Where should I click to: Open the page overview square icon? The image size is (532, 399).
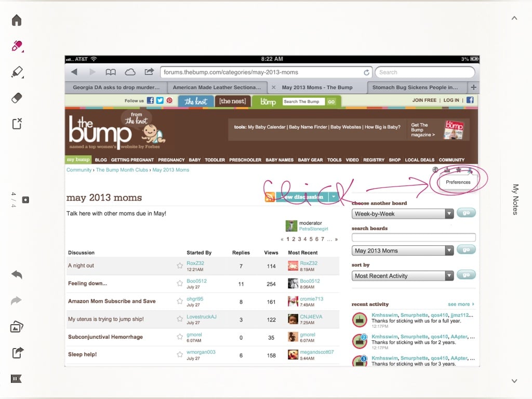coord(25,200)
